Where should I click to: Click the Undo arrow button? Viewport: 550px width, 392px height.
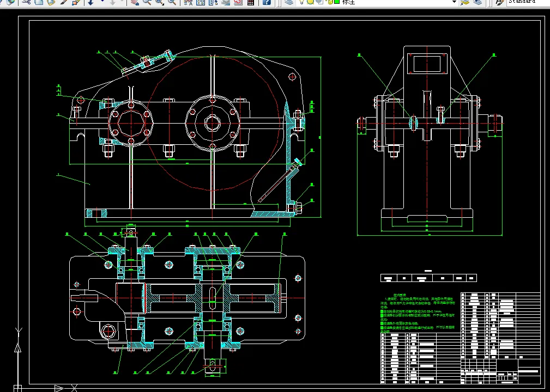point(90,2)
